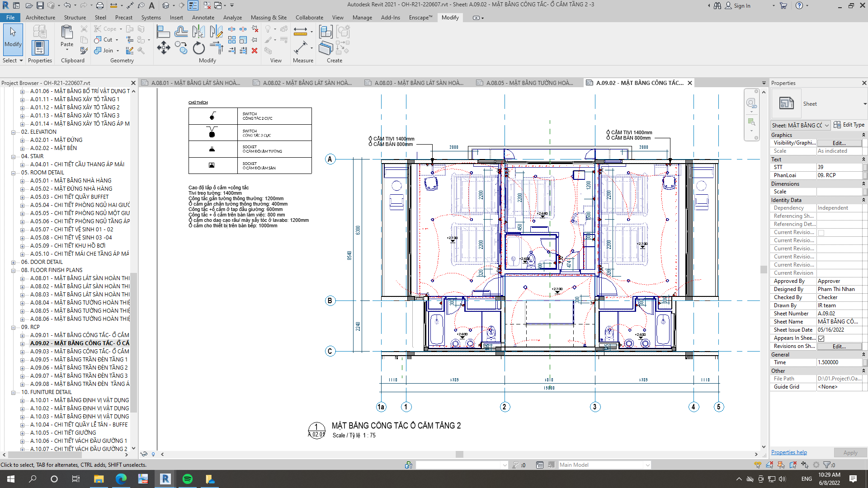
Task: Click the Array tool icon
Action: pyautogui.click(x=232, y=40)
